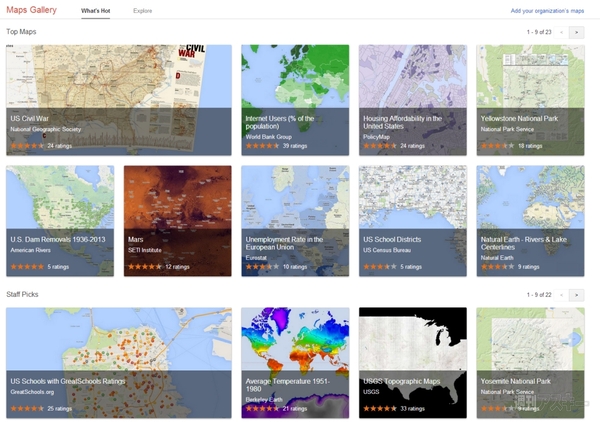Go to previous page of Top Maps
Viewport: 600px width, 422px height.
pos(561,32)
